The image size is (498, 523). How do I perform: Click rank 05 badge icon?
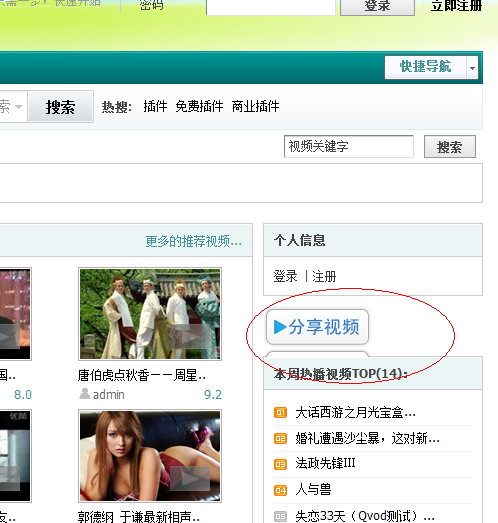[281, 516]
